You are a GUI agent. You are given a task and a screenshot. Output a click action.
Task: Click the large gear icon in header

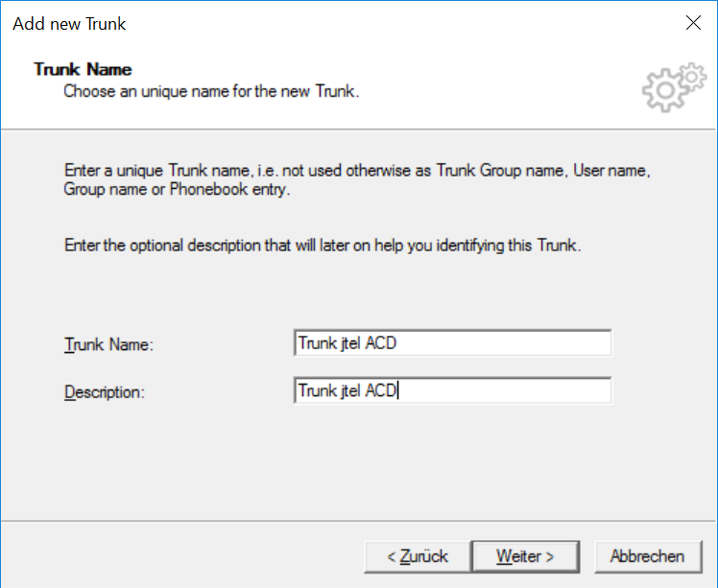pyautogui.click(x=664, y=90)
